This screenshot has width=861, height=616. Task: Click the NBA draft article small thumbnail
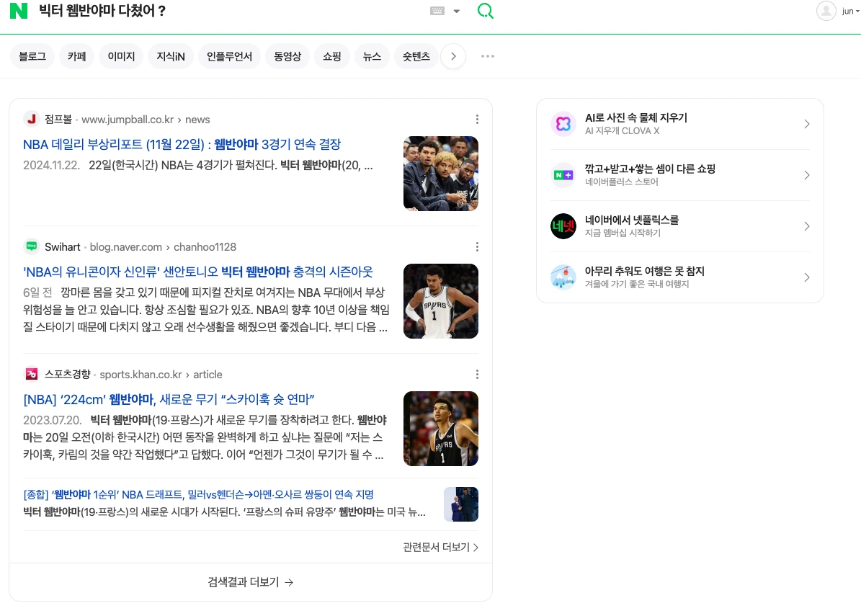pos(460,504)
